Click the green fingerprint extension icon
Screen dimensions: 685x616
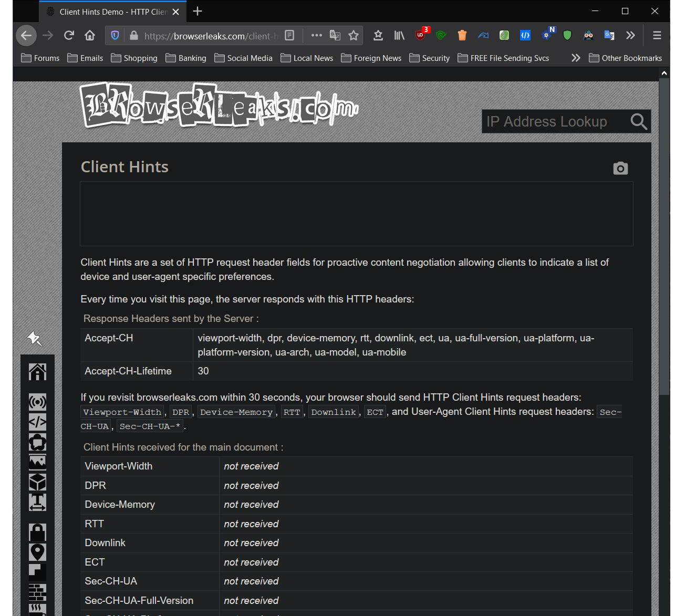(x=504, y=35)
